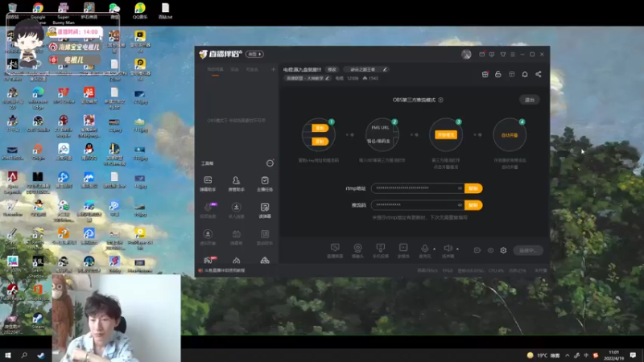The image size is (644, 362).
Task: Expand speaker options with the small arrow
Action: [x=457, y=249]
